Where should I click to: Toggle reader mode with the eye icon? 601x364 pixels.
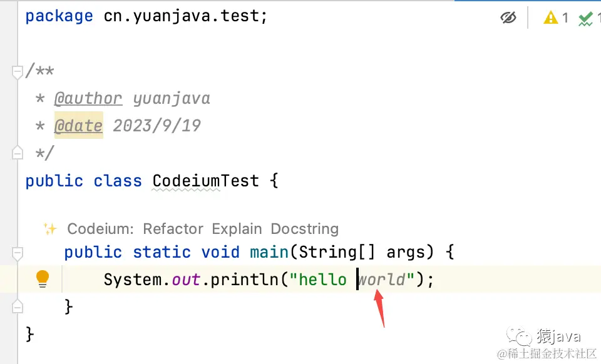coord(508,18)
